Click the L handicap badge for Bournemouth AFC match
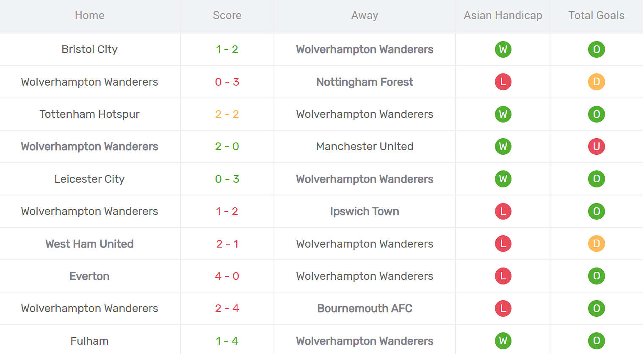Viewport: 644px width, 354px height. (503, 309)
